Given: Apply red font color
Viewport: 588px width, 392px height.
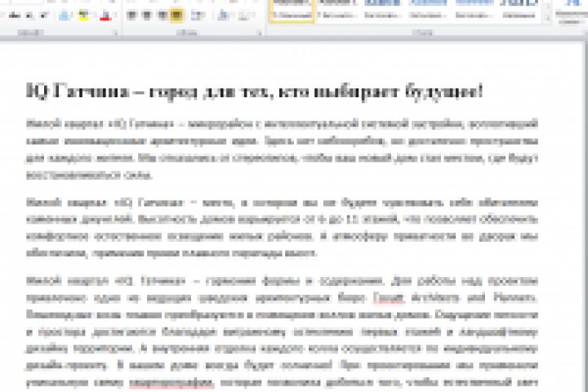Looking at the screenshot, I should (106, 16).
